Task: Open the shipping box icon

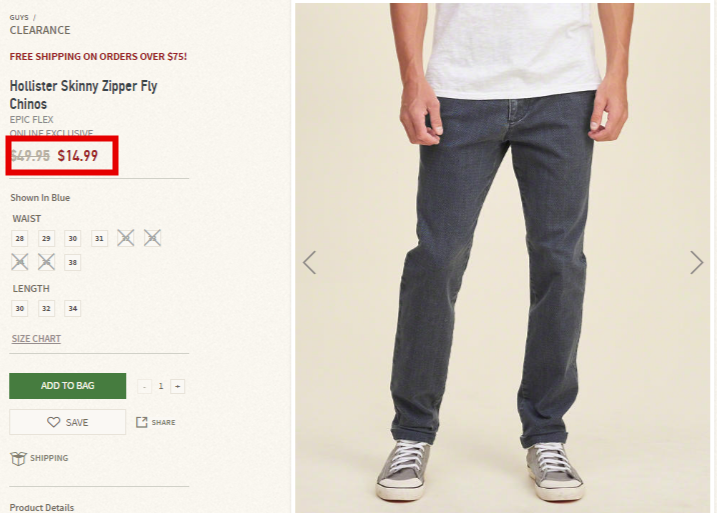Action: (18, 458)
